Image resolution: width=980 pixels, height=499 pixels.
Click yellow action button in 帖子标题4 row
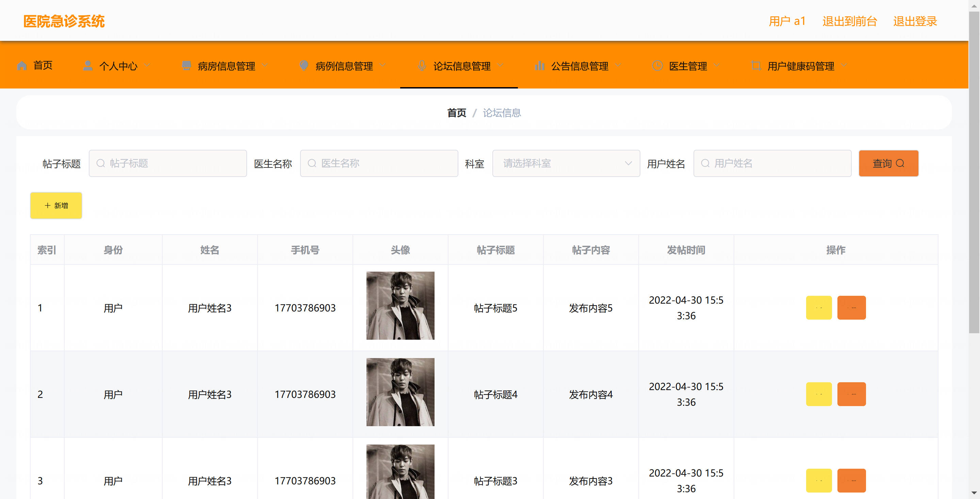(819, 394)
